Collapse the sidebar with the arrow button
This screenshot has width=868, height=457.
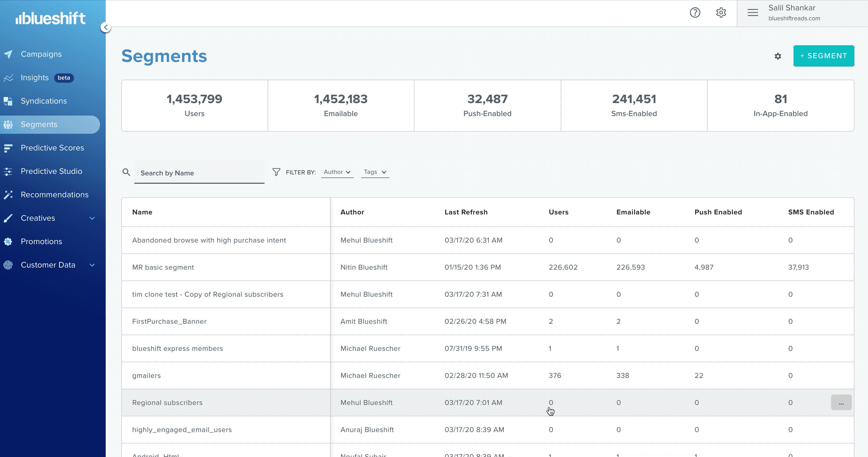(x=105, y=27)
